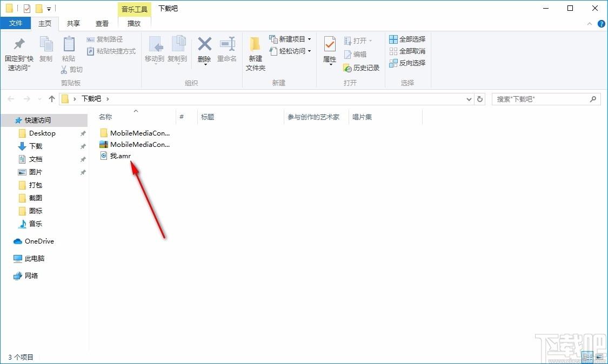Open address bar history dropdown
The image size is (608, 364).
click(x=469, y=99)
